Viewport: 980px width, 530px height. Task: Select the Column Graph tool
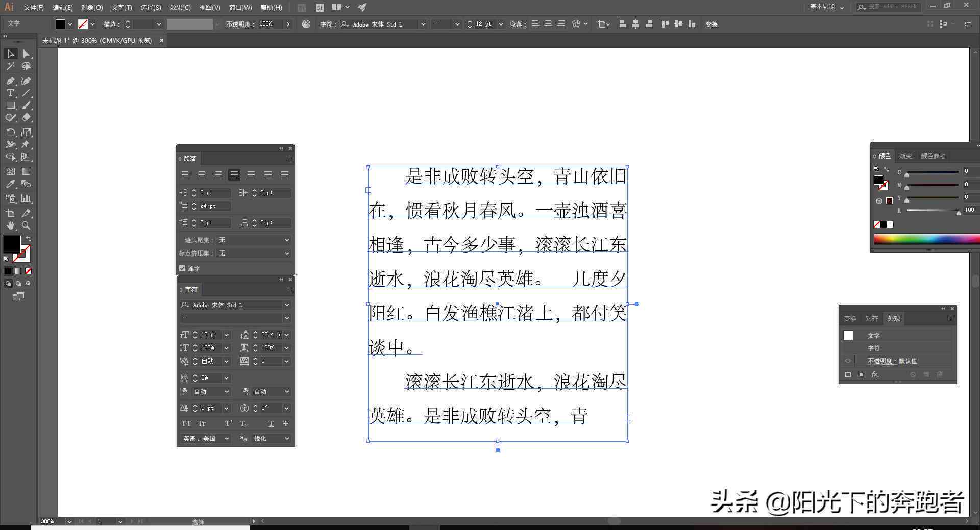27,198
